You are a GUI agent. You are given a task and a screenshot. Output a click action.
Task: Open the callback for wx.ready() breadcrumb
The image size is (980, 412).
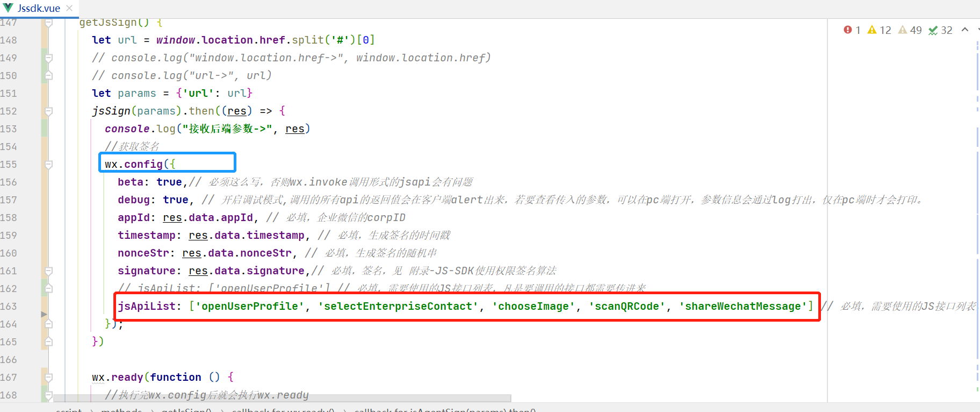pyautogui.click(x=283, y=409)
